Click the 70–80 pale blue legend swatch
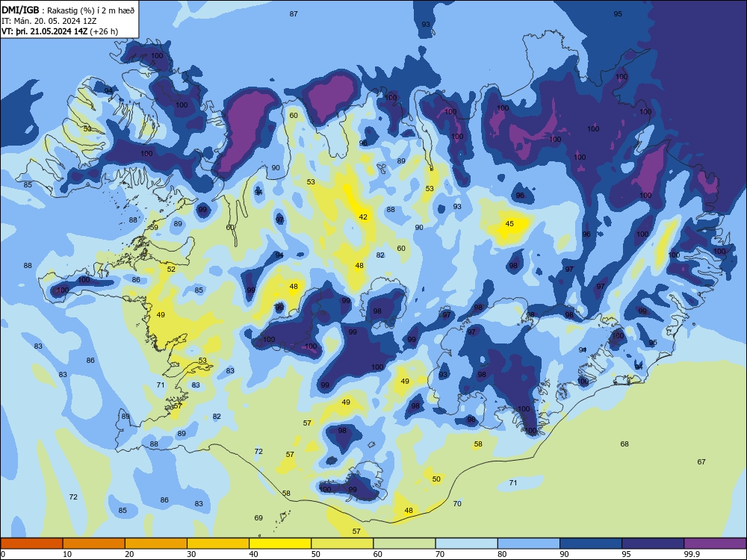Screen dimensions: 747x560 (466, 544)
